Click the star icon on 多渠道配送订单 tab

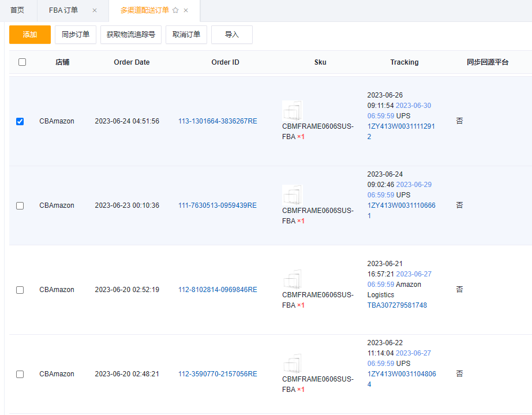pyautogui.click(x=175, y=10)
